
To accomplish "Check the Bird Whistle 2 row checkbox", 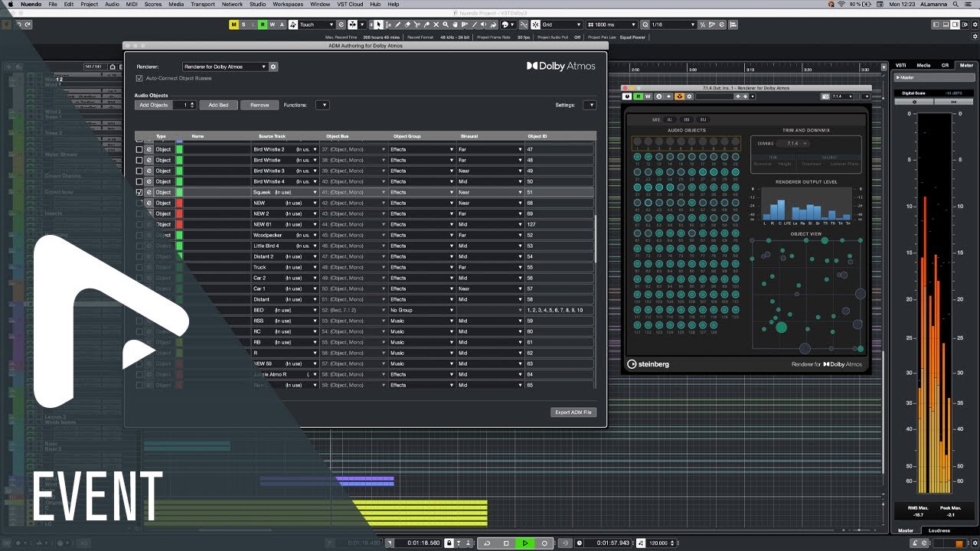I will 139,149.
